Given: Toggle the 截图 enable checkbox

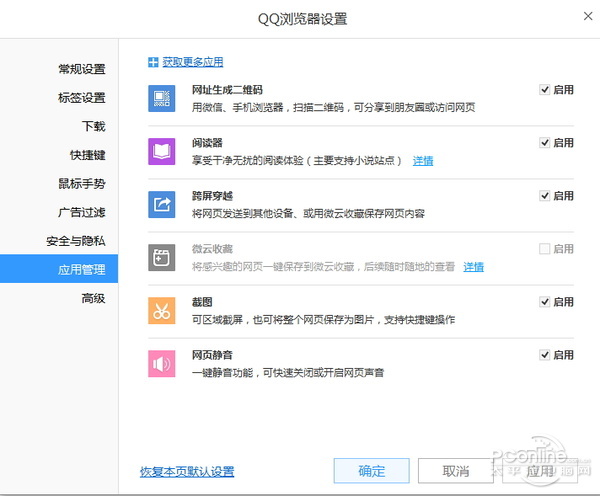Looking at the screenshot, I should point(545,302).
